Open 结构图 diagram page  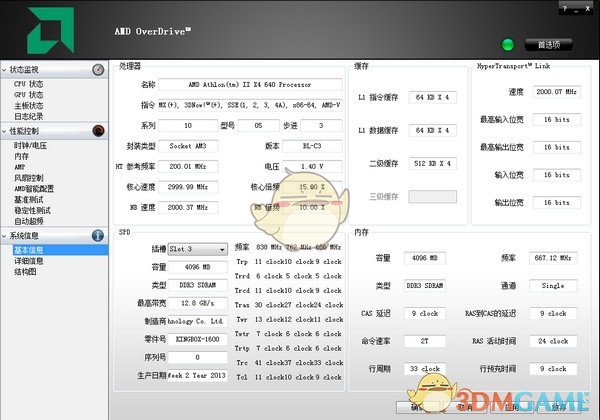25,272
